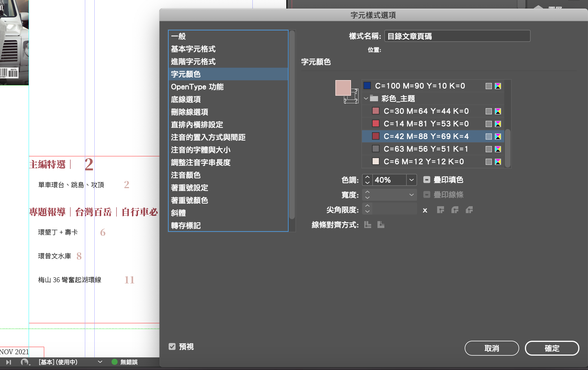
Task: Toggle the 疊印填色 checkbox
Action: 427,180
